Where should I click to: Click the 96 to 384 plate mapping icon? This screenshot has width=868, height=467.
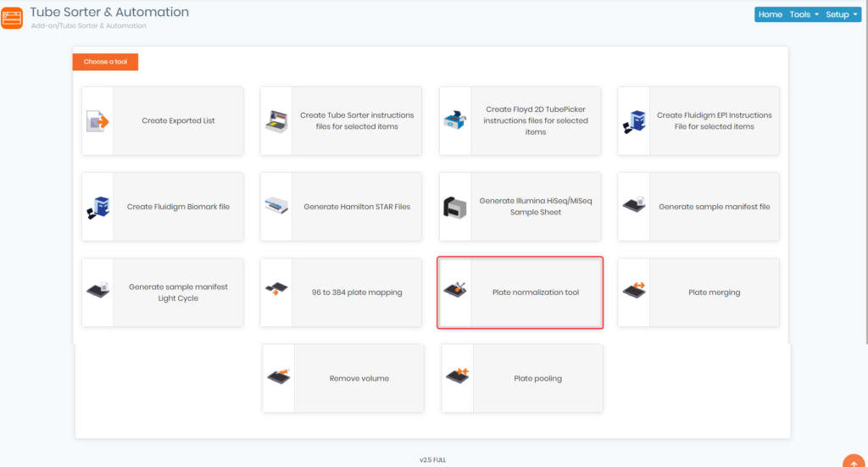point(276,288)
